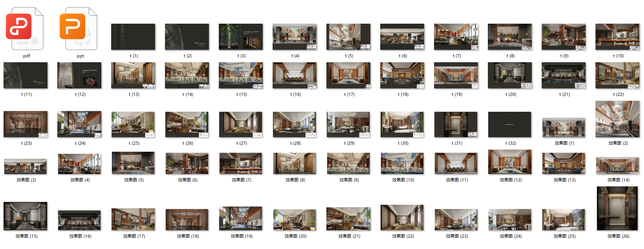
Task: Select banquet hall image t (15)
Action: (x=241, y=75)
